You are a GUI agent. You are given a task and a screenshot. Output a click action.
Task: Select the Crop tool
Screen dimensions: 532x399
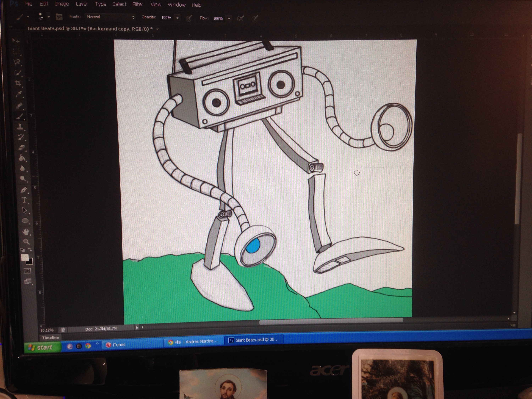[x=18, y=84]
